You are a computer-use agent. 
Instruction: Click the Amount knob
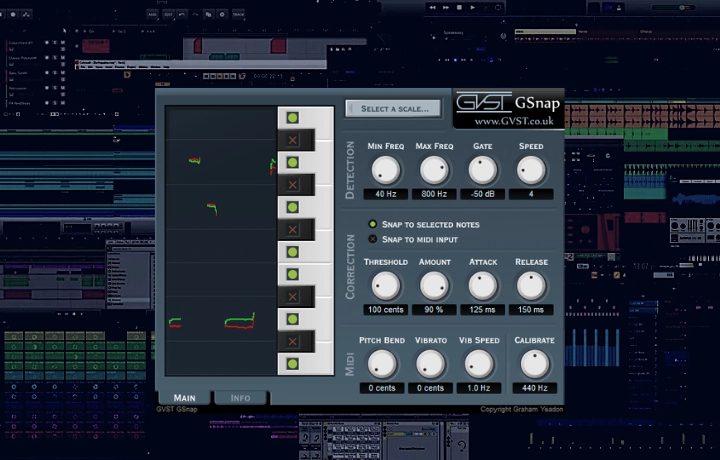434,286
